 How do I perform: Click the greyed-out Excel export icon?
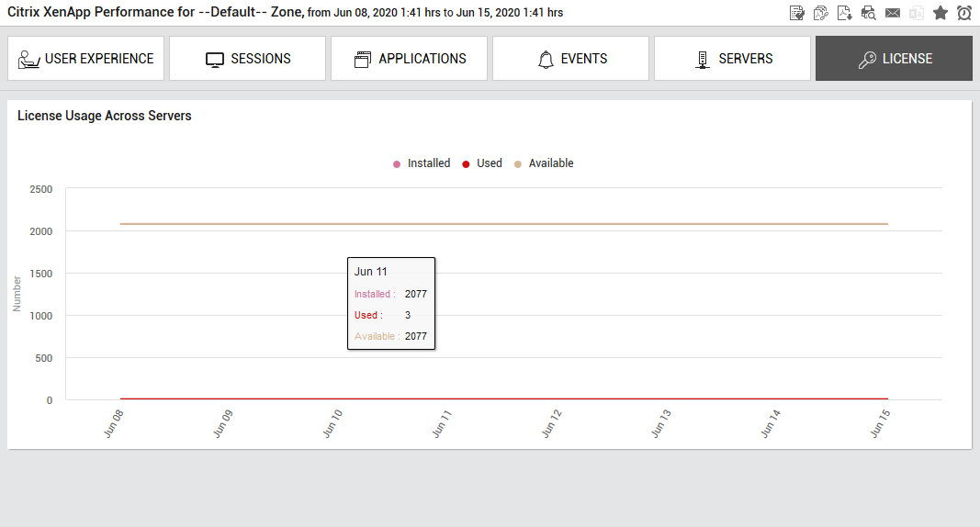917,13
